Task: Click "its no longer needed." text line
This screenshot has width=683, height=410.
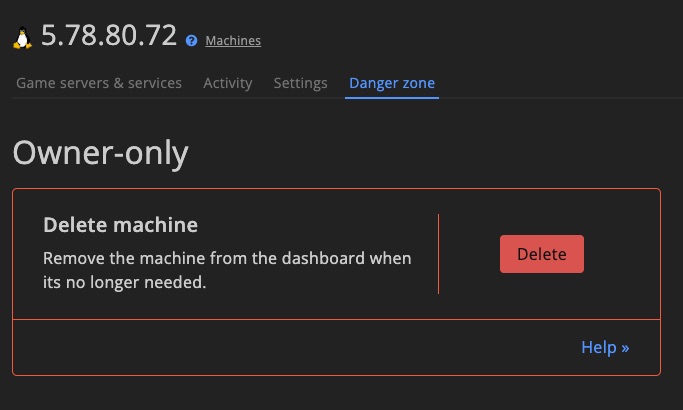Action: tap(125, 282)
